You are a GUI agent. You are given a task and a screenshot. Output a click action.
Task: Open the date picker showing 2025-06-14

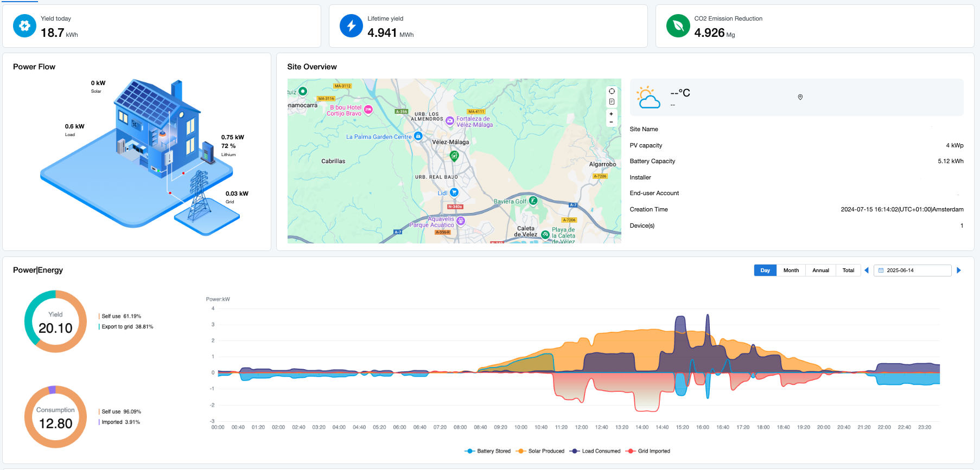912,271
